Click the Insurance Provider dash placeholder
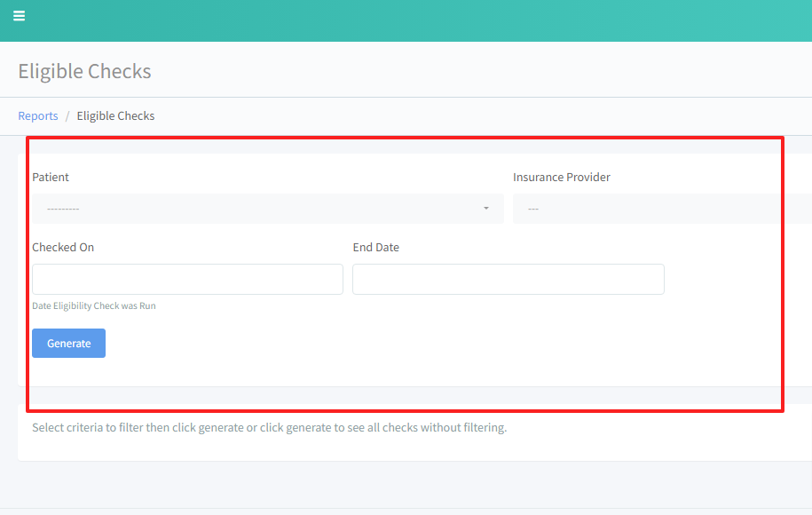Image resolution: width=812 pixels, height=515 pixels. point(533,210)
